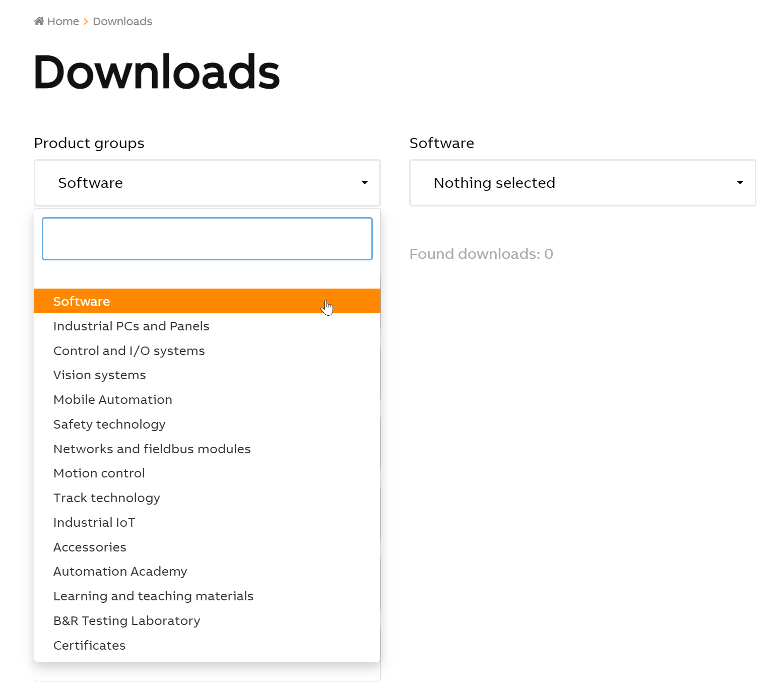This screenshot has width=784, height=691.
Task: Open the Downloads breadcrumb link
Action: tap(122, 21)
